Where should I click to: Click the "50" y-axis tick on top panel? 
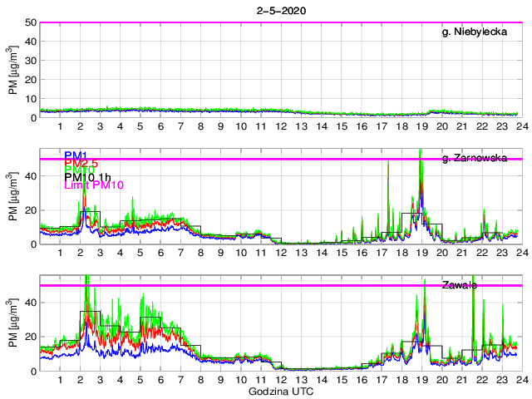click(27, 22)
